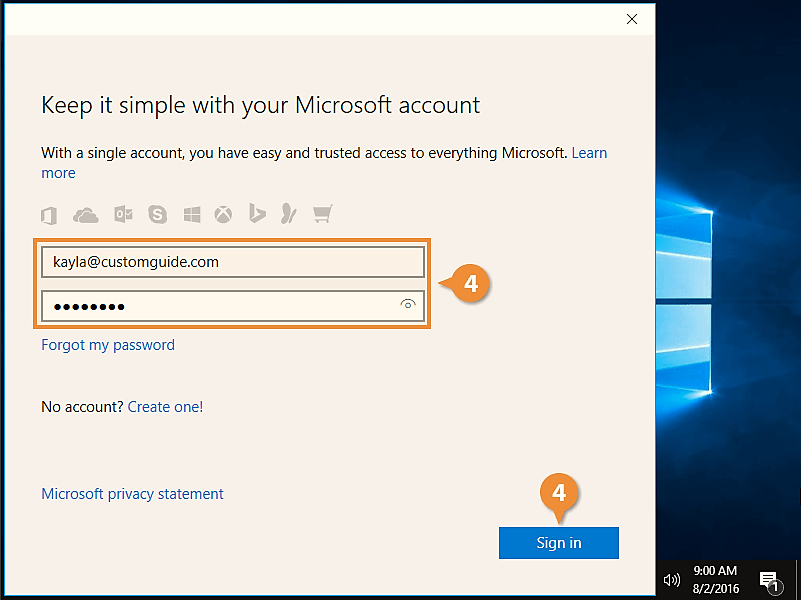The image size is (801, 600).
Task: Click the Outlook icon
Action: (x=123, y=214)
